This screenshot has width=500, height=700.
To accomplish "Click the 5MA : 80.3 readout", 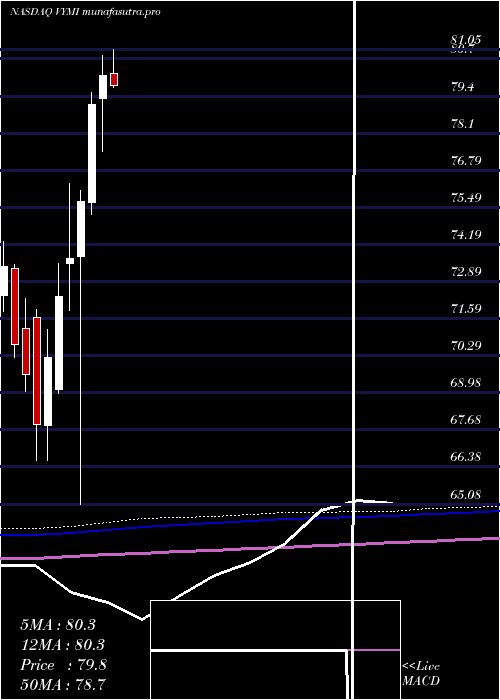I will [x=58, y=625].
